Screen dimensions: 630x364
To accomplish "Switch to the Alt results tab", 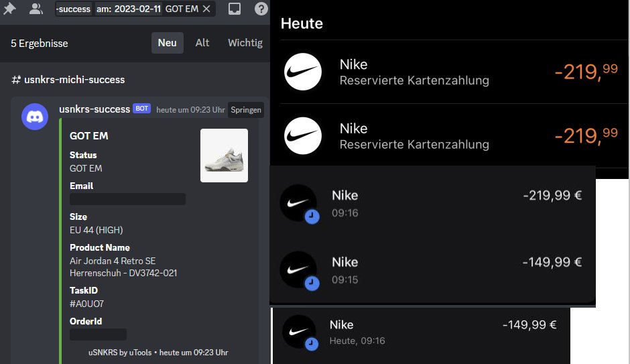I will point(202,43).
